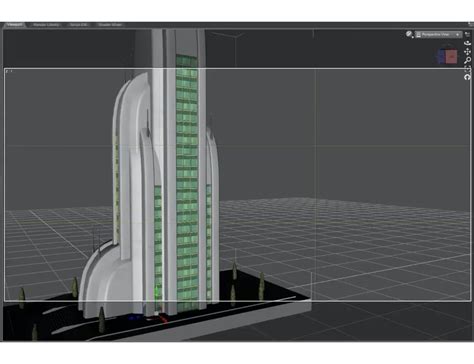Screen dimensions: 474x364
Task: Click the view orientation cube
Action: (448, 56)
